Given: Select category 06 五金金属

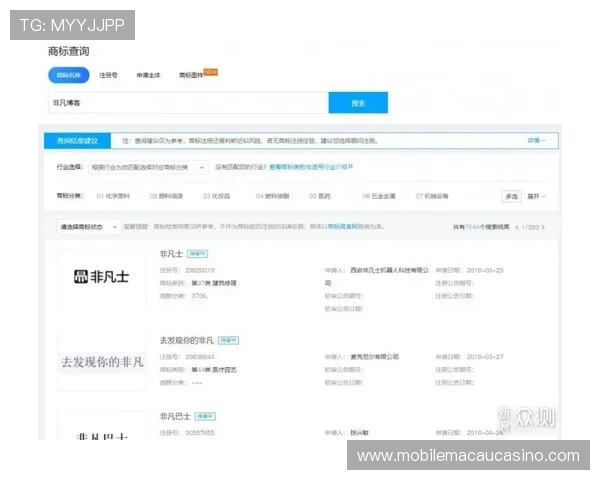Looking at the screenshot, I should click(379, 196).
